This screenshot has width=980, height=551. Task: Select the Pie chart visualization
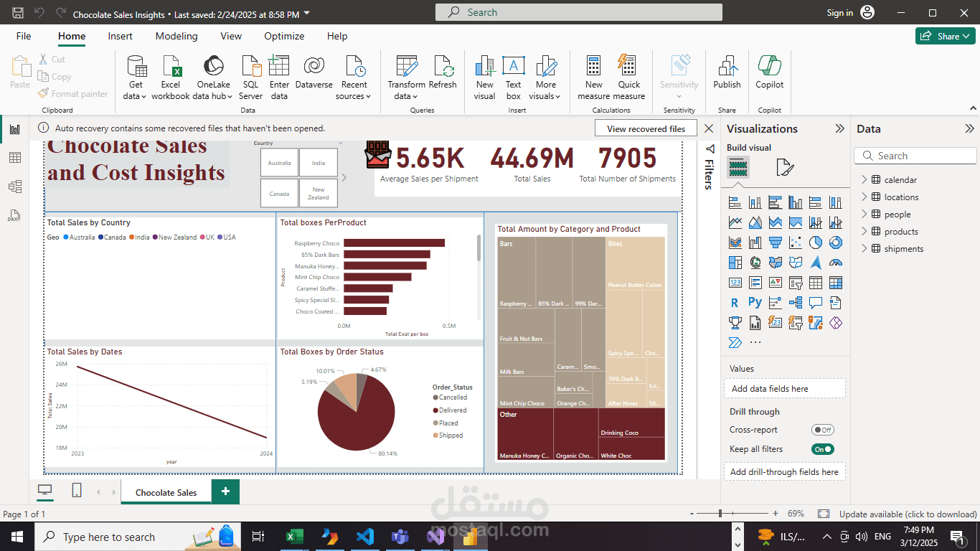[x=816, y=242]
